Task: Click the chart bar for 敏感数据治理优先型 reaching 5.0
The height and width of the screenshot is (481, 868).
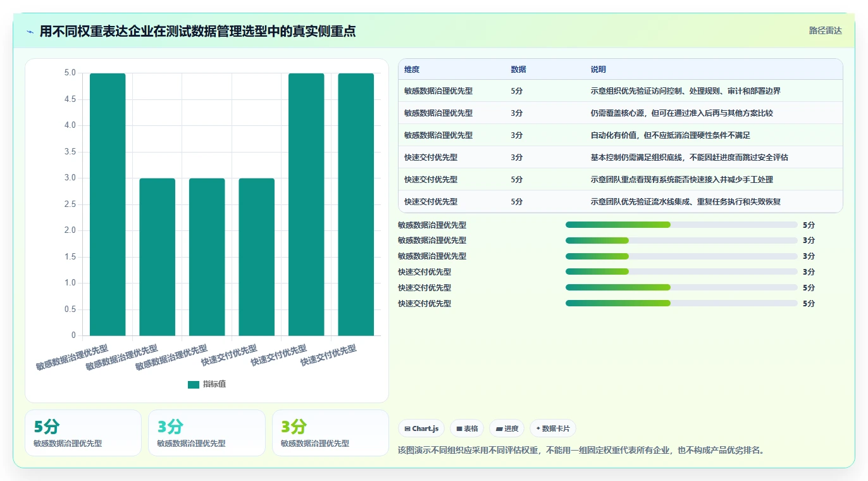Action: coord(108,204)
